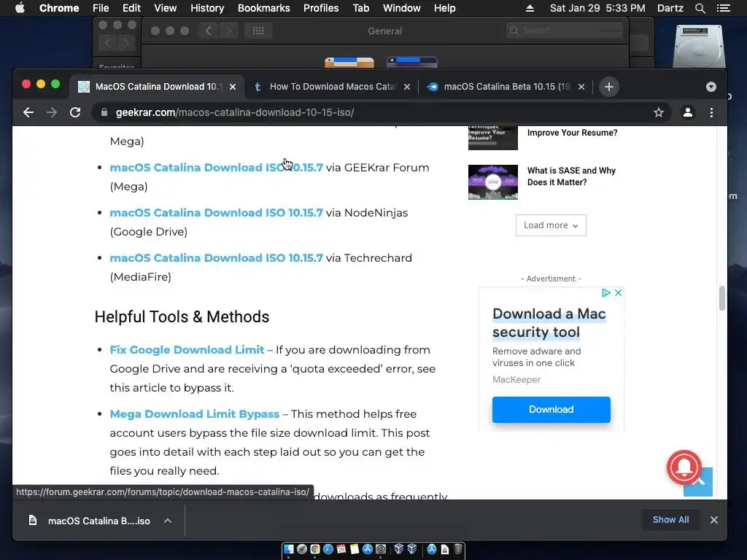Show all preferences grid in General window
The width and height of the screenshot is (747, 560).
pos(258,31)
